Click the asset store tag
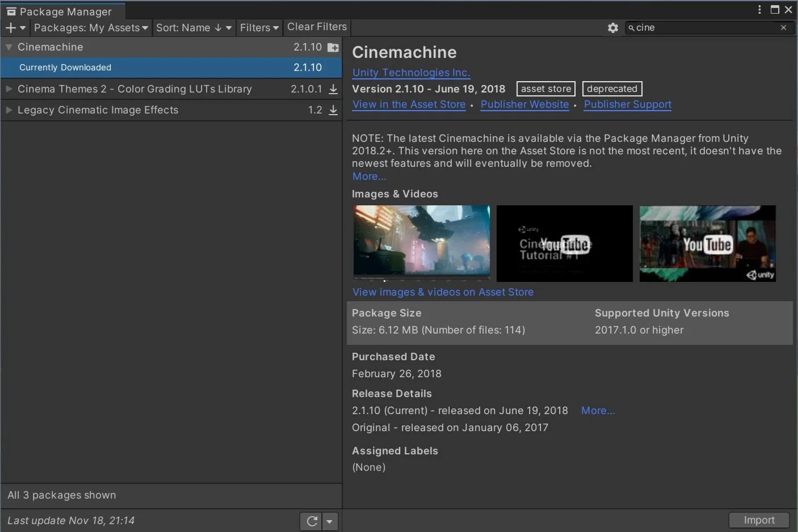This screenshot has height=532, width=798. click(x=546, y=89)
